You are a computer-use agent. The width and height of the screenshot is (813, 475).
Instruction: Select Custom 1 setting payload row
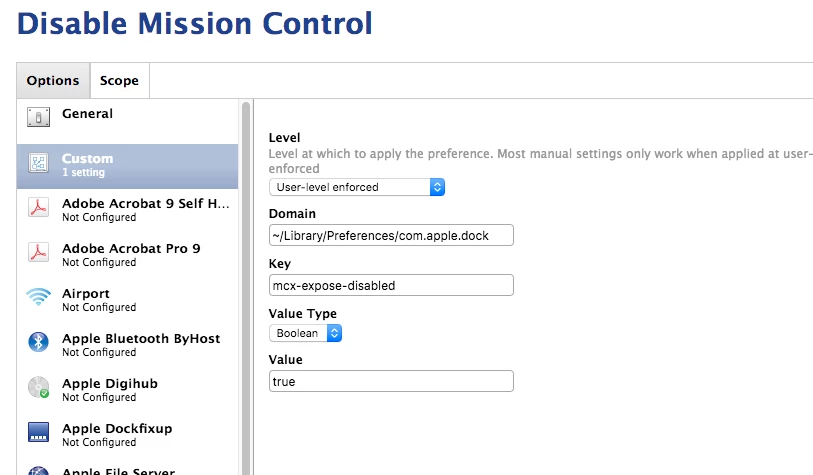128,166
